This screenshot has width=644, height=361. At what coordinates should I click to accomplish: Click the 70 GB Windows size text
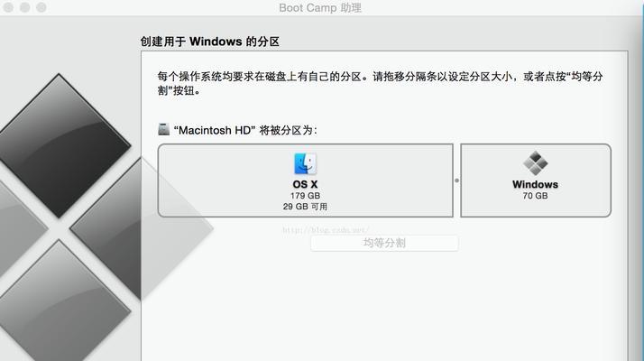tap(535, 196)
